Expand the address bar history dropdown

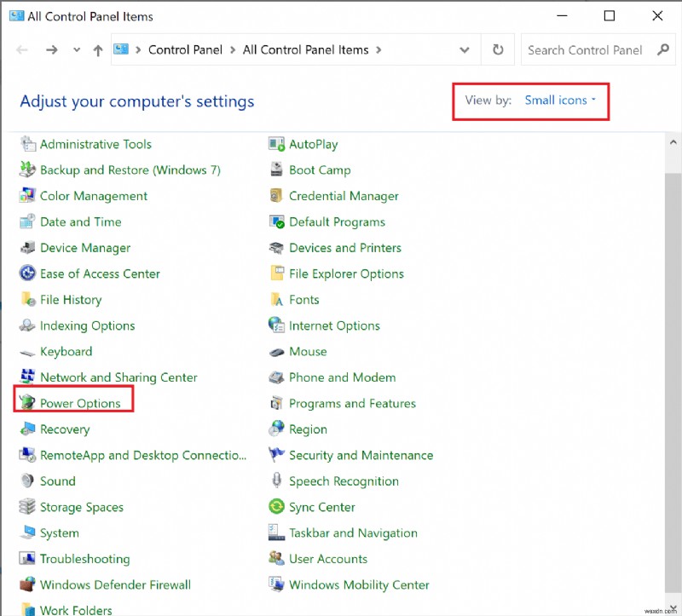(x=464, y=50)
